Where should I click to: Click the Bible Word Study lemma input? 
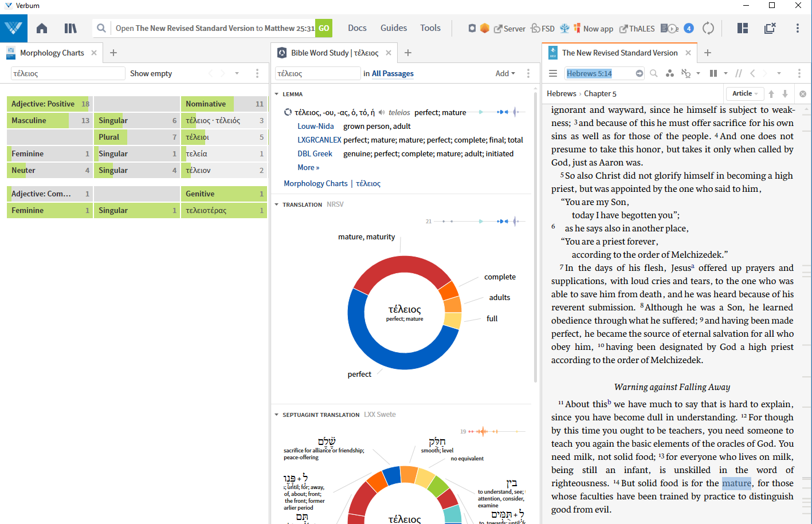[x=317, y=73]
